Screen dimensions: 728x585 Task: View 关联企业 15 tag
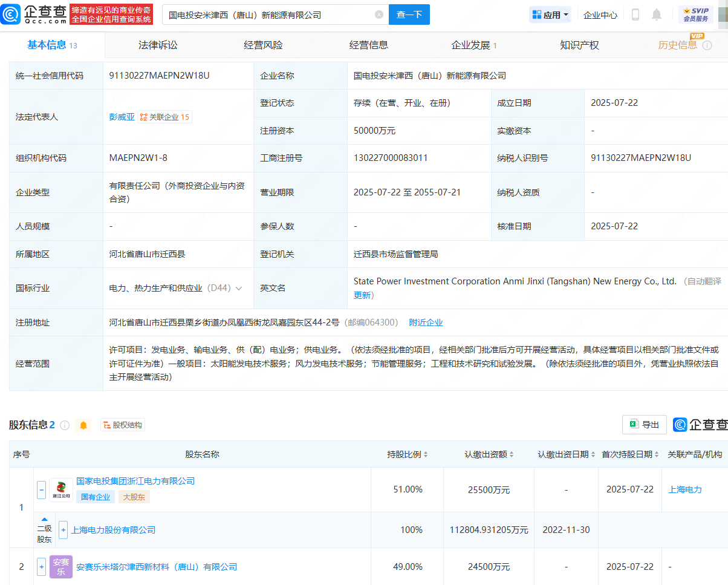(x=165, y=117)
